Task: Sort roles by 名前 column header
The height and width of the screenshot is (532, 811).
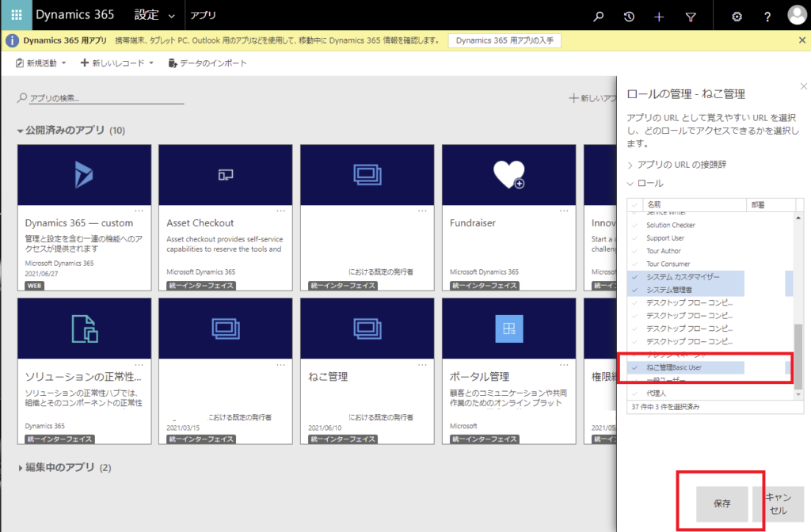Action: tap(695, 205)
